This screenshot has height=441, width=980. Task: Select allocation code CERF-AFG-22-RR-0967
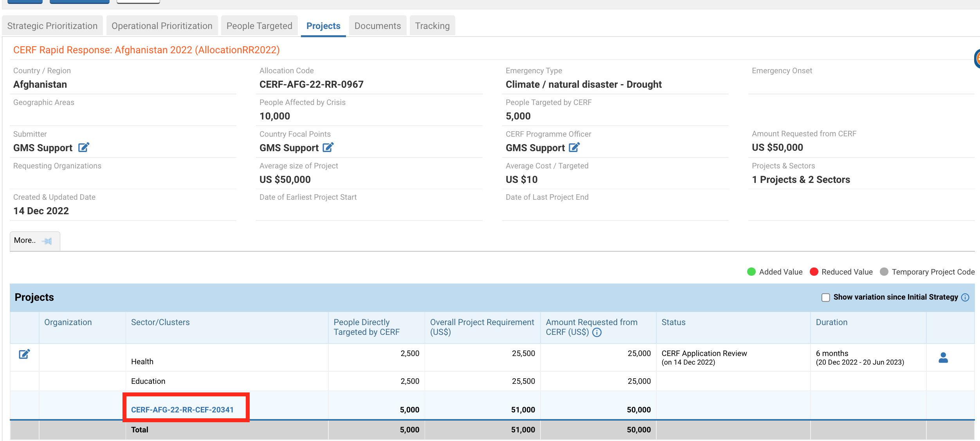pos(312,85)
